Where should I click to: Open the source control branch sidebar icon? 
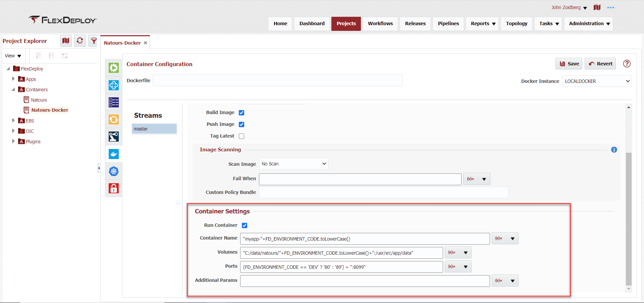coord(114,137)
